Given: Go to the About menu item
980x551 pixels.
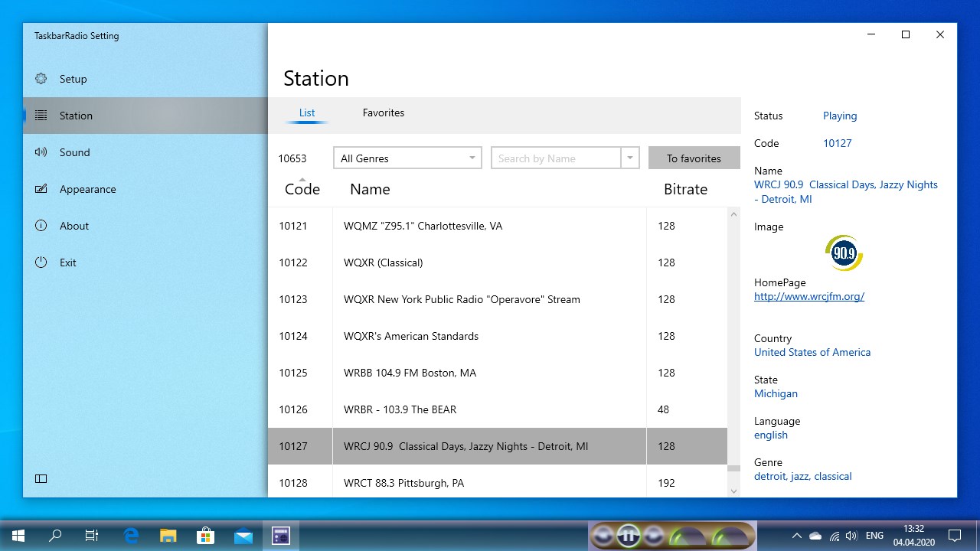Looking at the screenshot, I should [145, 226].
